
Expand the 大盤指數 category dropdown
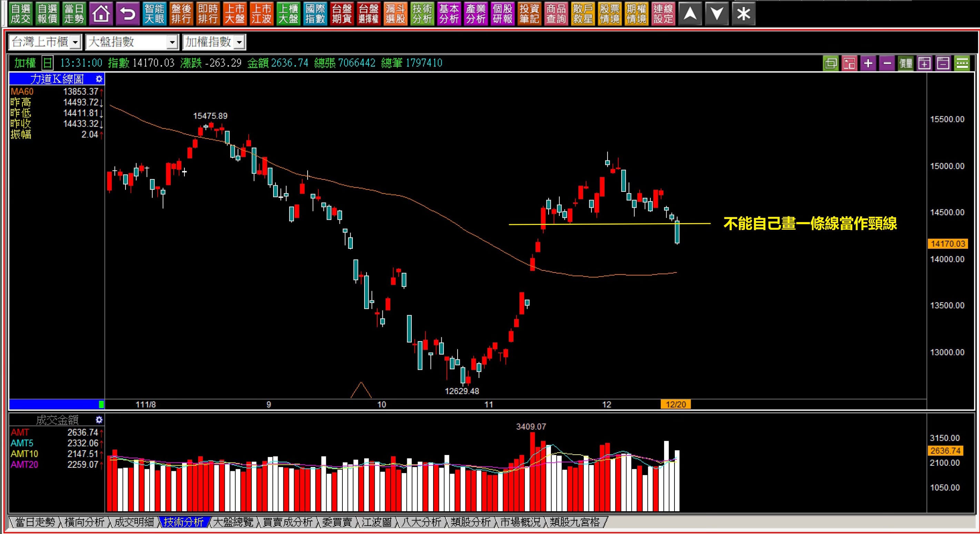point(172,42)
